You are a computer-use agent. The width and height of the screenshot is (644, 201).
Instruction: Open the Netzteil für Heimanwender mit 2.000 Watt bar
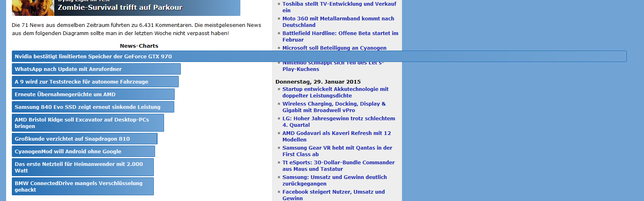pos(83,167)
